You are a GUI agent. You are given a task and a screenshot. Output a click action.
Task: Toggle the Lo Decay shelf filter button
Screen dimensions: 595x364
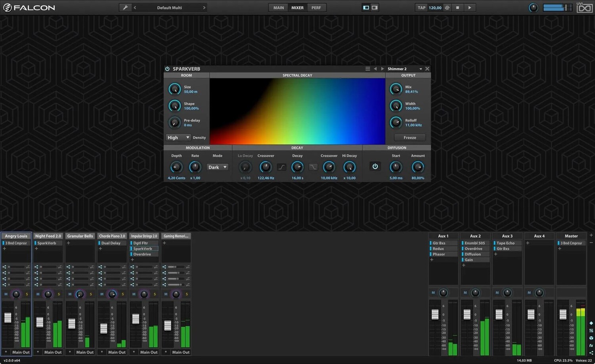coord(281,167)
